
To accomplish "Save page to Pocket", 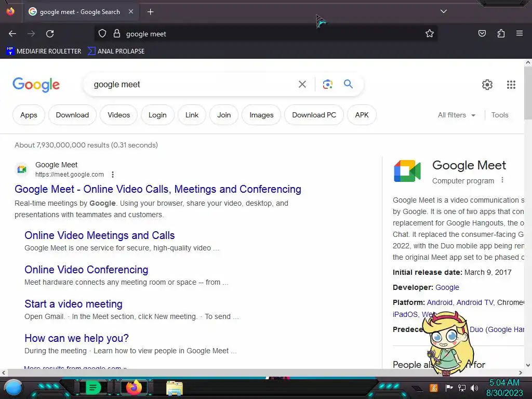I will click(x=482, y=33).
